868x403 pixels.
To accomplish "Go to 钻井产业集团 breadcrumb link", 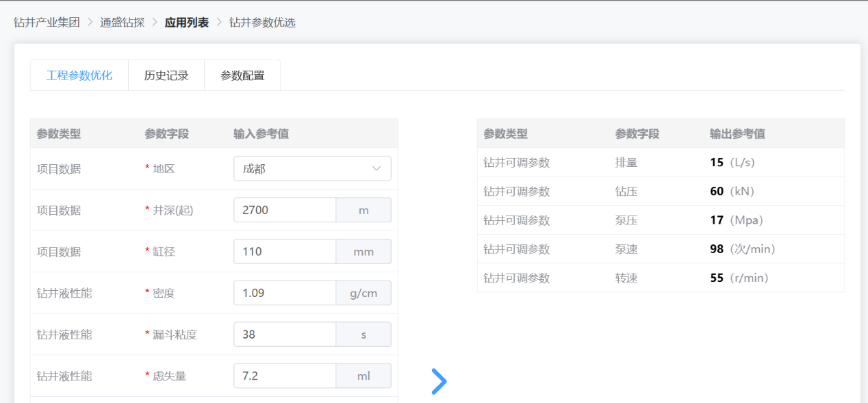I will (x=47, y=22).
